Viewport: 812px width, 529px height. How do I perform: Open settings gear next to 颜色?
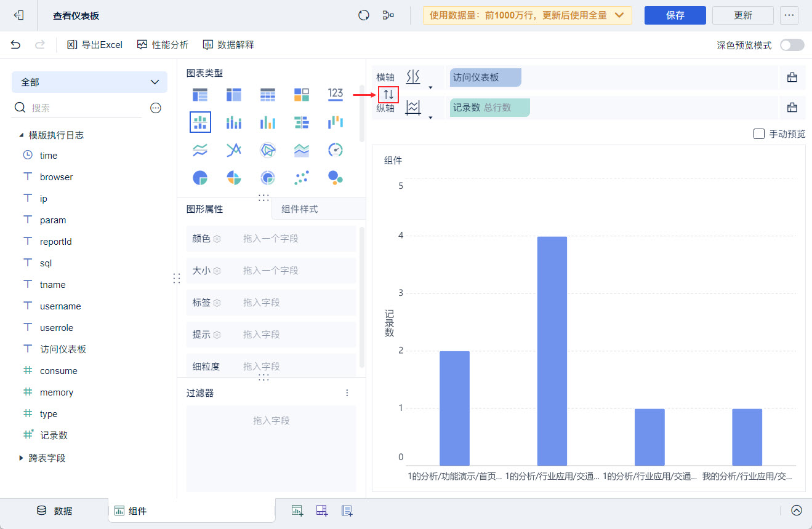pyautogui.click(x=217, y=239)
